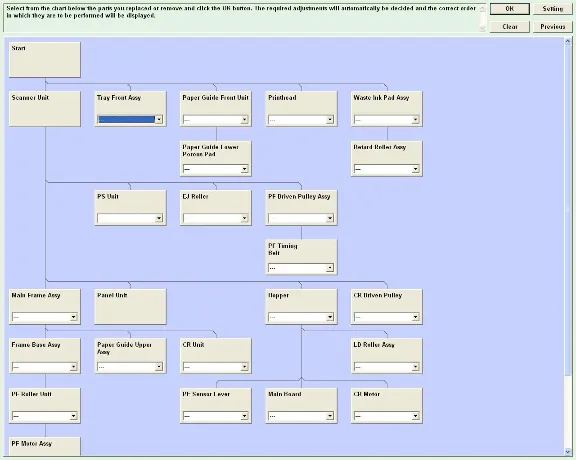Select the Scanner Unit box

tap(45, 109)
